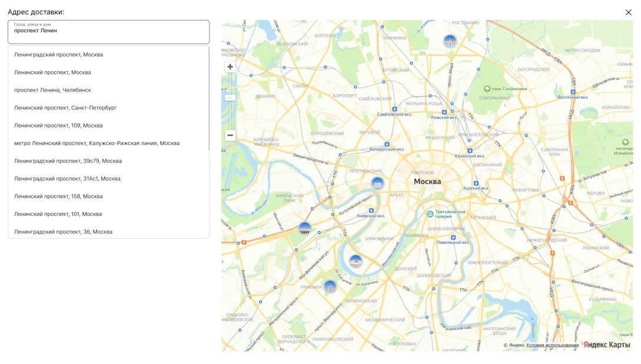Click the landmark marker near Марфино
The image size is (641, 364).
tap(450, 41)
